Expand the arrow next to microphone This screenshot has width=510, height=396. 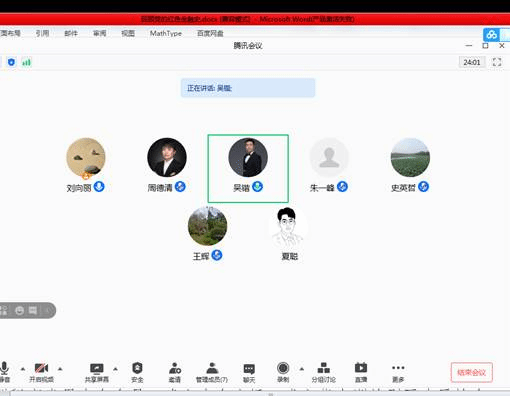(x=23, y=369)
